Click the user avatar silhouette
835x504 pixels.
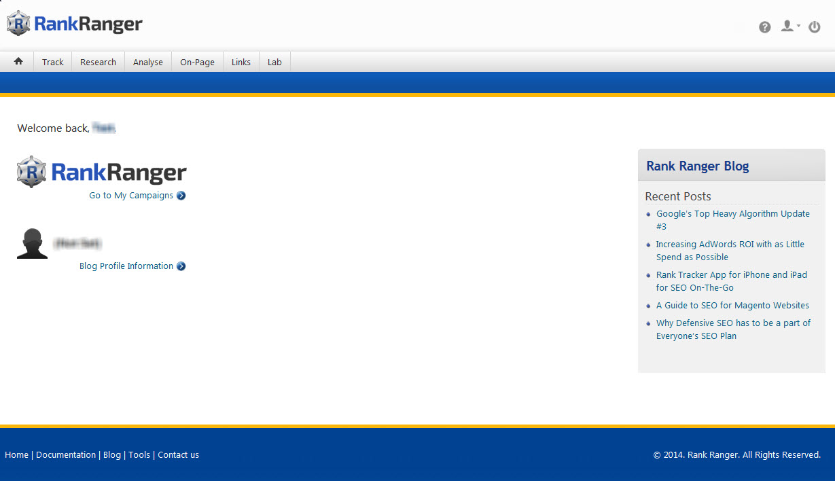(x=33, y=243)
